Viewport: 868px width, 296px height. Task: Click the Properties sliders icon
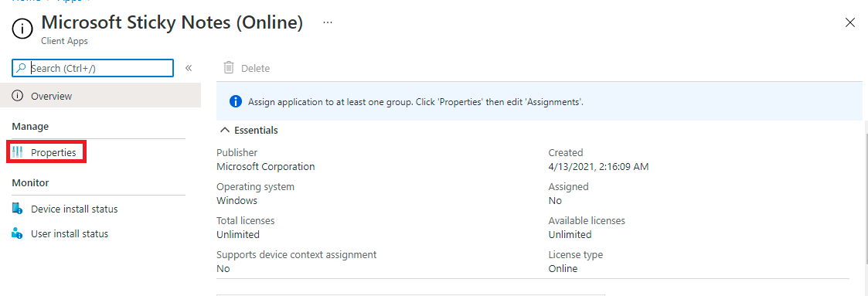tap(17, 153)
